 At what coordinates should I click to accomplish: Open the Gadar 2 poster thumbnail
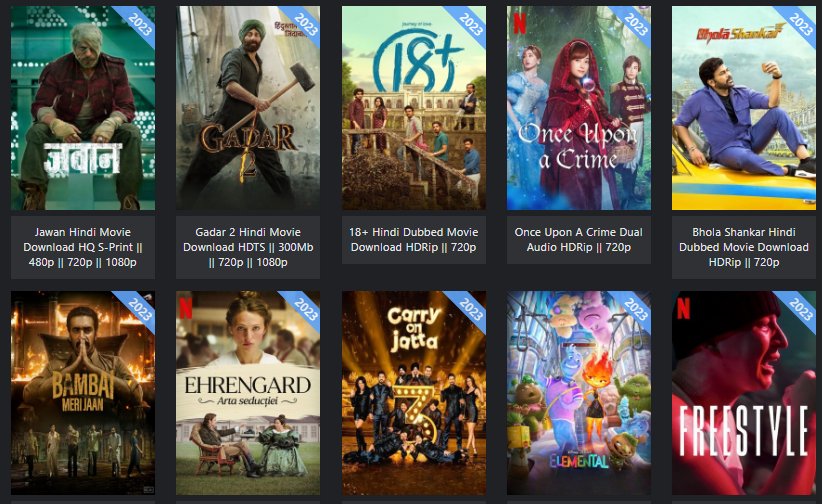(248, 108)
